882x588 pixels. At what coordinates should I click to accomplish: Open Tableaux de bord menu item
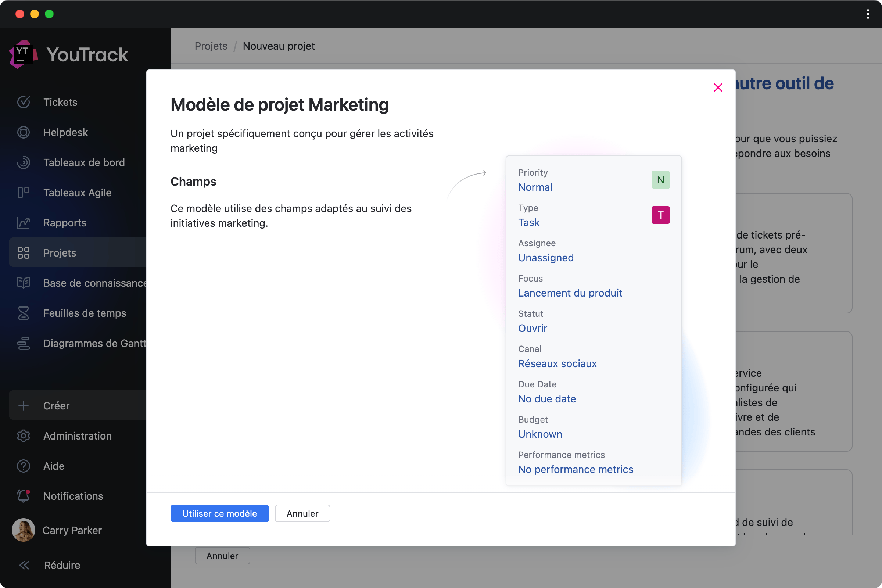[x=84, y=162]
